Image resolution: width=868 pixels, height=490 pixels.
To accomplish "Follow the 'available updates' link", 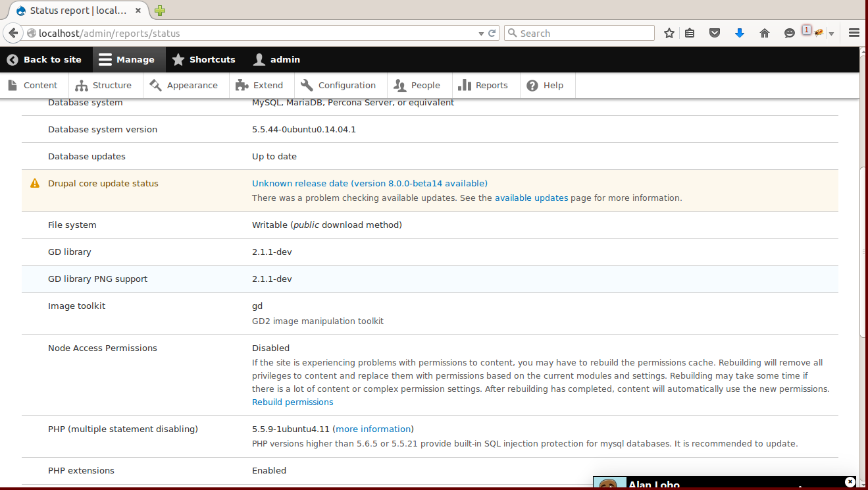I will click(532, 198).
